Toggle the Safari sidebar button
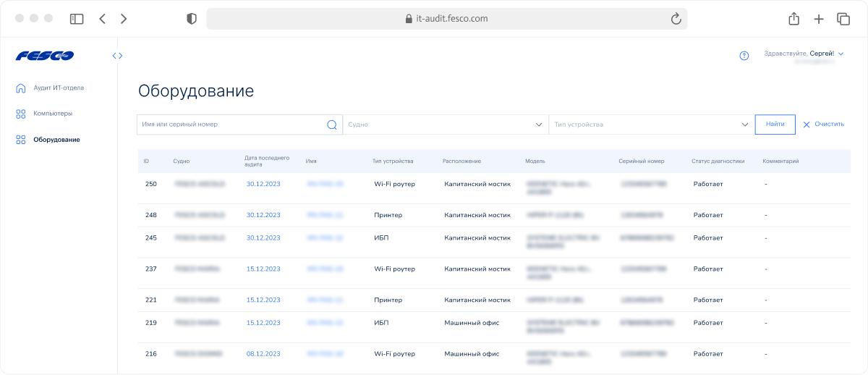The width and height of the screenshot is (868, 375). pos(77,20)
